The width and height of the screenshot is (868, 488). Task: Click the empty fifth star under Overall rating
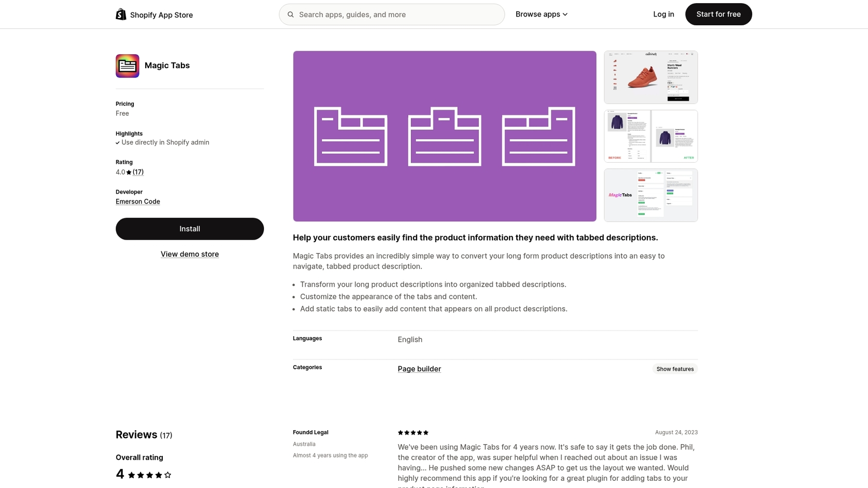click(x=167, y=474)
